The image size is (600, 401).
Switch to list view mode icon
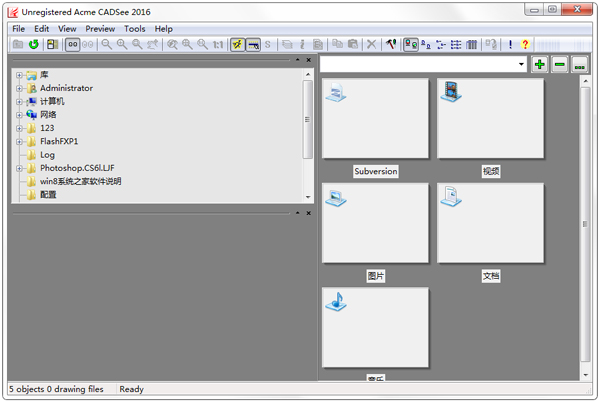[441, 44]
